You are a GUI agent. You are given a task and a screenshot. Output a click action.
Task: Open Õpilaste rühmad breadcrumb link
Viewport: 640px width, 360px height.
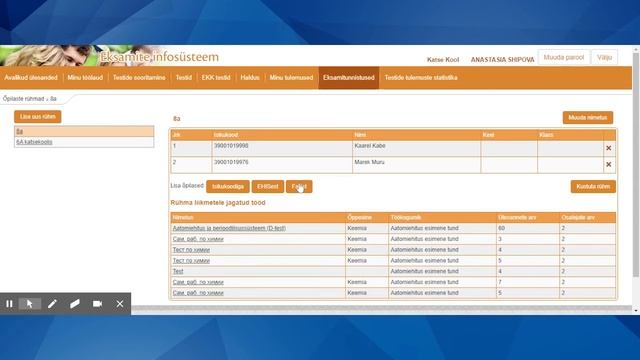tap(23, 99)
